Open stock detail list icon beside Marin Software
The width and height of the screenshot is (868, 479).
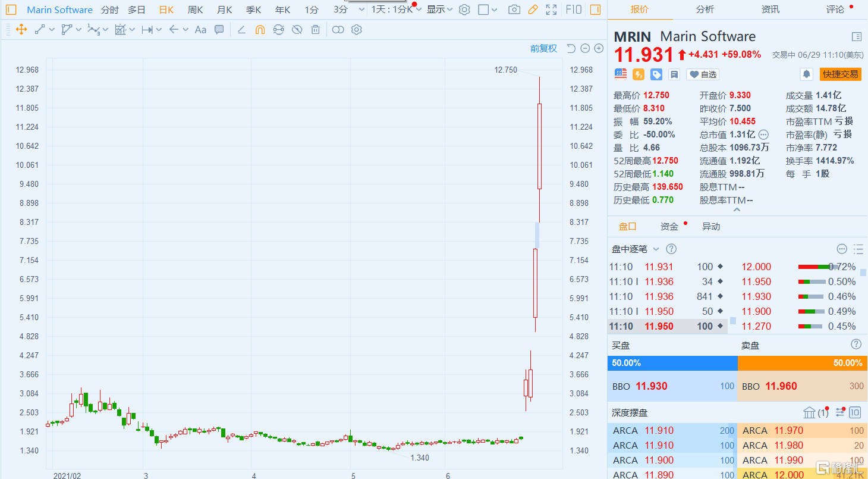856,37
